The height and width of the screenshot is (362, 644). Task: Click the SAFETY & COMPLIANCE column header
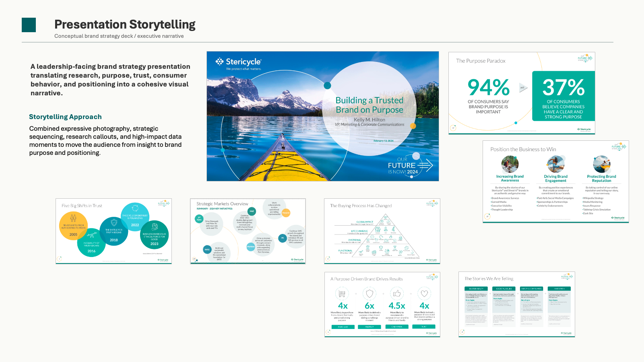[x=532, y=289]
